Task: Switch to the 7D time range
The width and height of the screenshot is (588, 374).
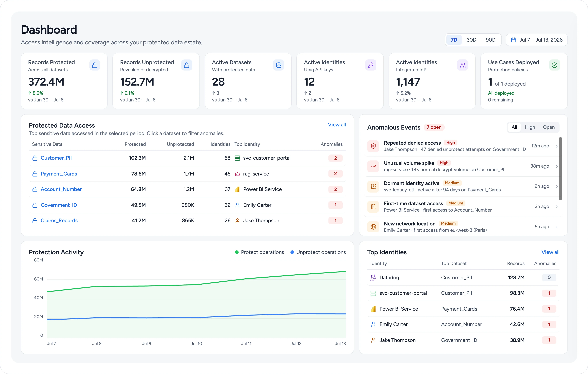Action: point(454,40)
